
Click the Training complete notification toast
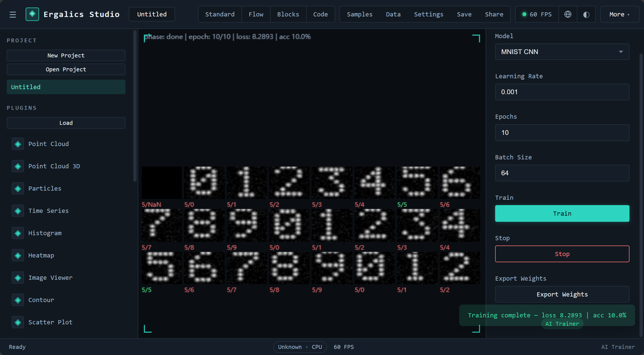coord(547,315)
